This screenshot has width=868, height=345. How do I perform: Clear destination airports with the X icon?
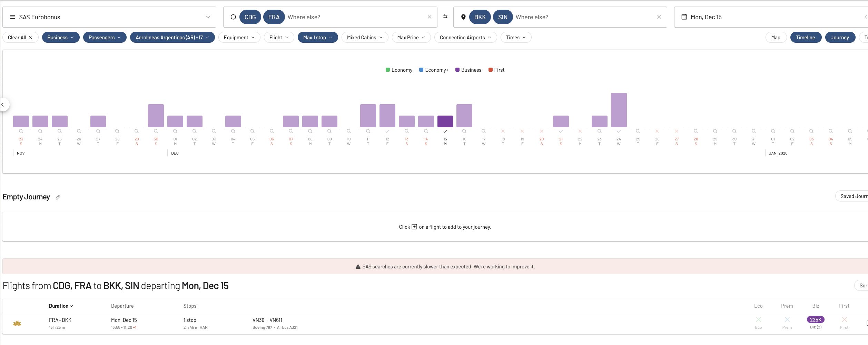[x=659, y=17]
